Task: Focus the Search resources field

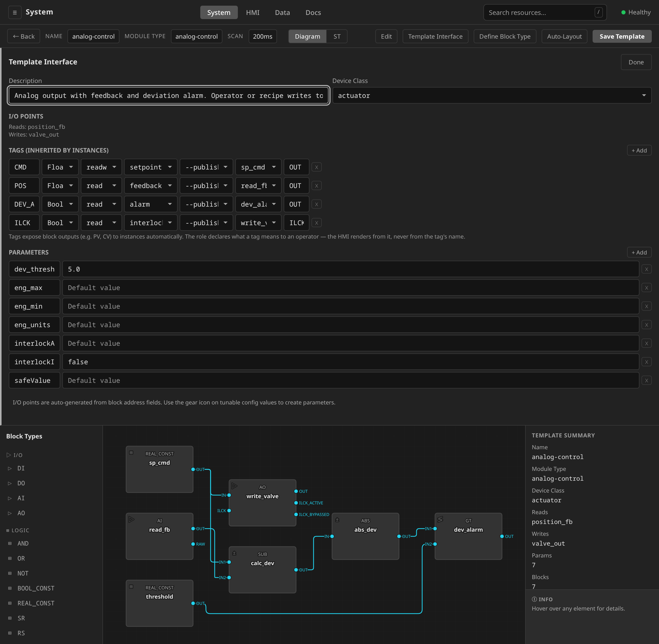Action: click(x=545, y=13)
